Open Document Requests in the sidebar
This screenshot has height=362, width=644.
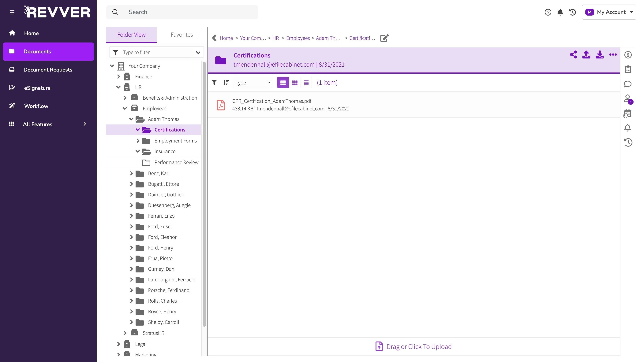pos(48,70)
